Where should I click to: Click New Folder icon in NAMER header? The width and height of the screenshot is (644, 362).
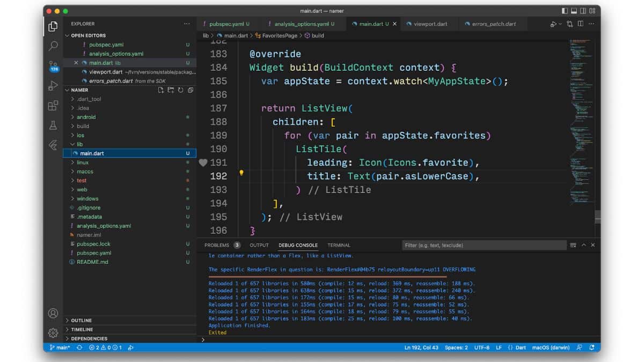click(171, 90)
